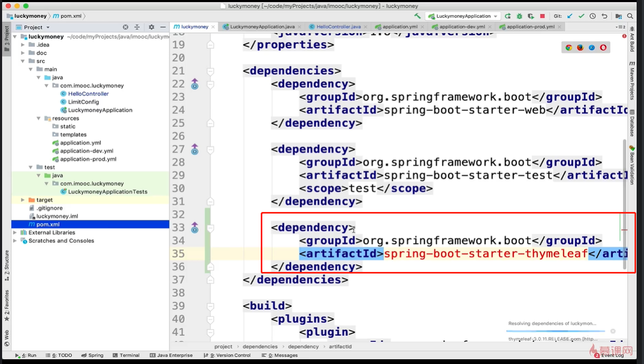This screenshot has width=644, height=364.
Task: Collapse the resources folder
Action: click(39, 118)
